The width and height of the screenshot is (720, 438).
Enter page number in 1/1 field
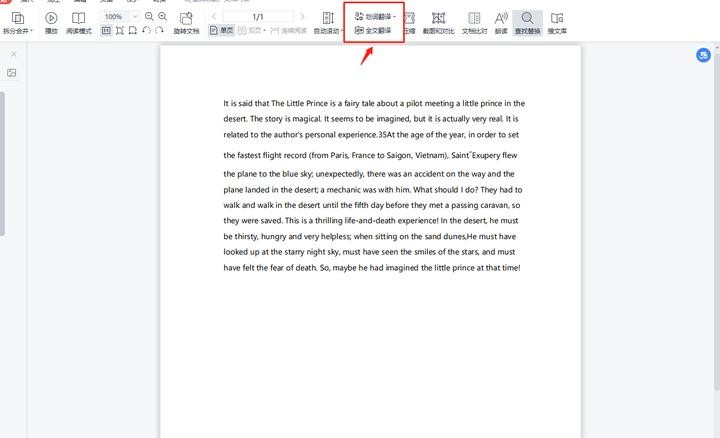tap(258, 17)
